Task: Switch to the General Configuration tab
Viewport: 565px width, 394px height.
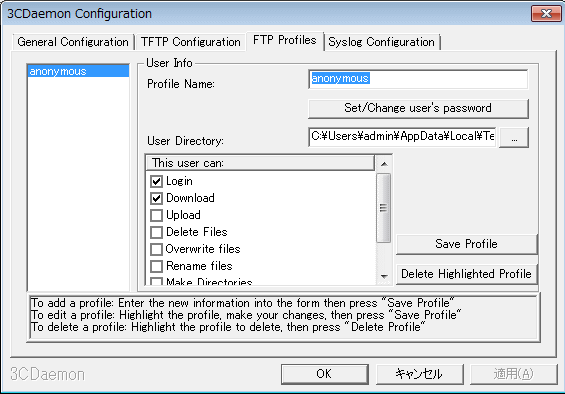Action: [x=73, y=42]
